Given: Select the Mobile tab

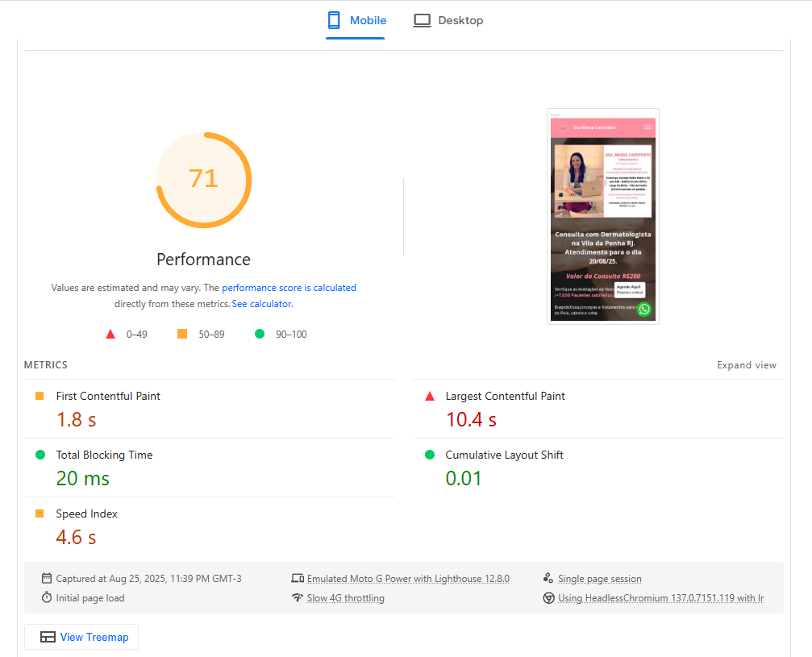Looking at the screenshot, I should click(356, 20).
